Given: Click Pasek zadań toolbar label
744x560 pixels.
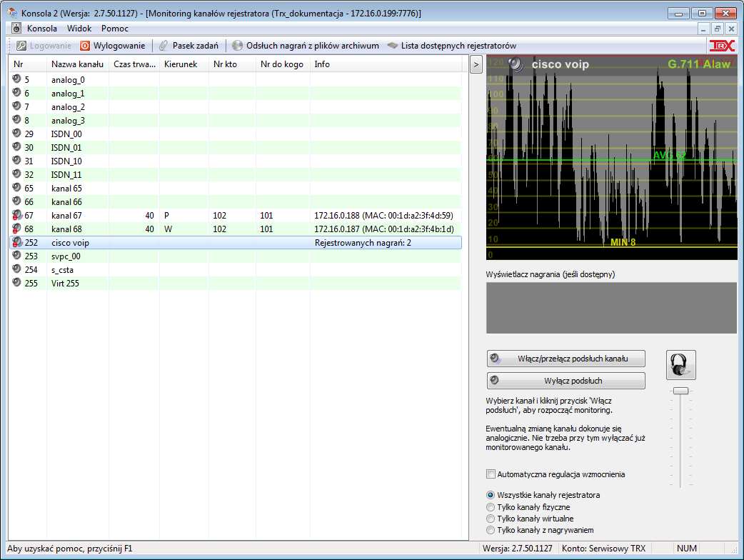Looking at the screenshot, I should click(x=196, y=46).
